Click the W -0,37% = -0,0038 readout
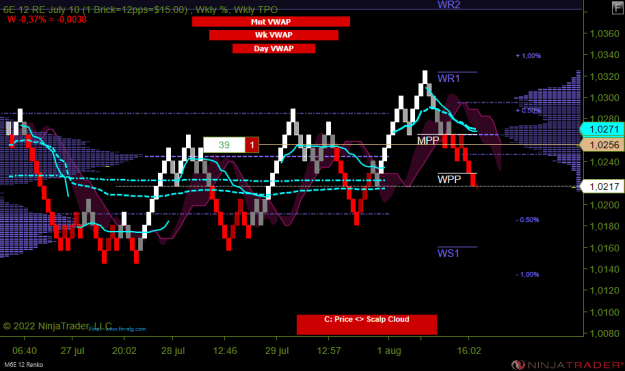The height and width of the screenshot is (371, 625). click(x=47, y=20)
